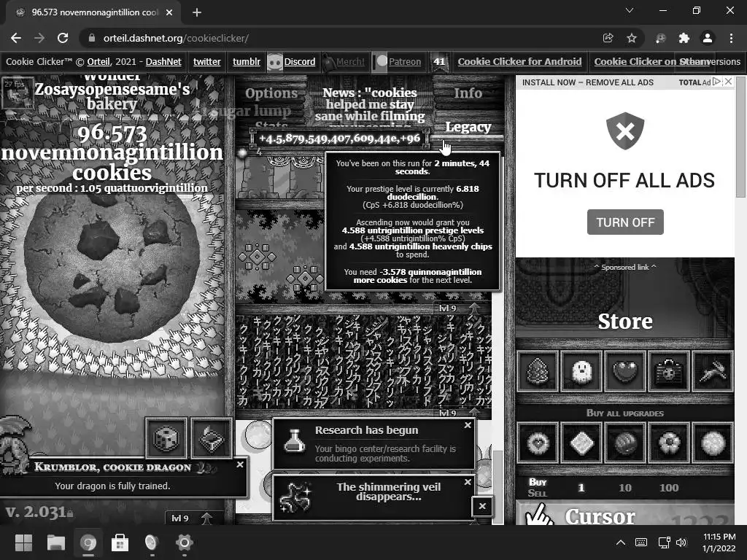The width and height of the screenshot is (747, 560).
Task: Close the Krumblor cookie dragon notification
Action: pyautogui.click(x=240, y=464)
